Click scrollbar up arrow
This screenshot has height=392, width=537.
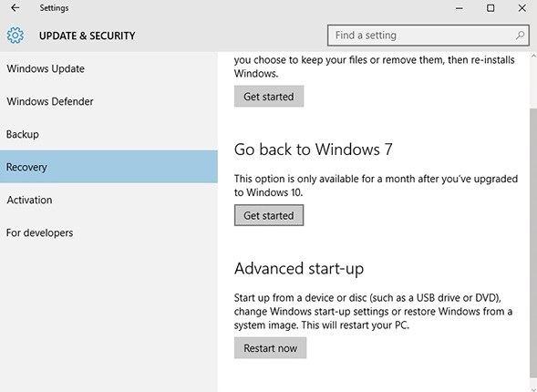pos(533,56)
